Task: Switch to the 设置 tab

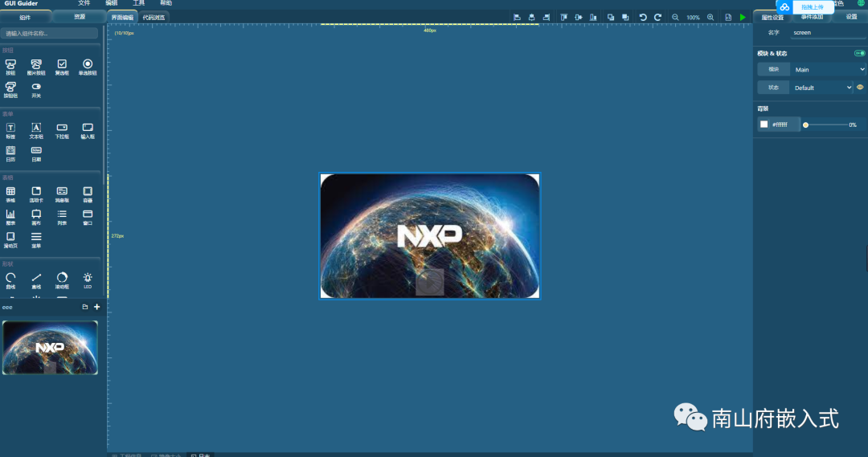Action: pyautogui.click(x=851, y=17)
